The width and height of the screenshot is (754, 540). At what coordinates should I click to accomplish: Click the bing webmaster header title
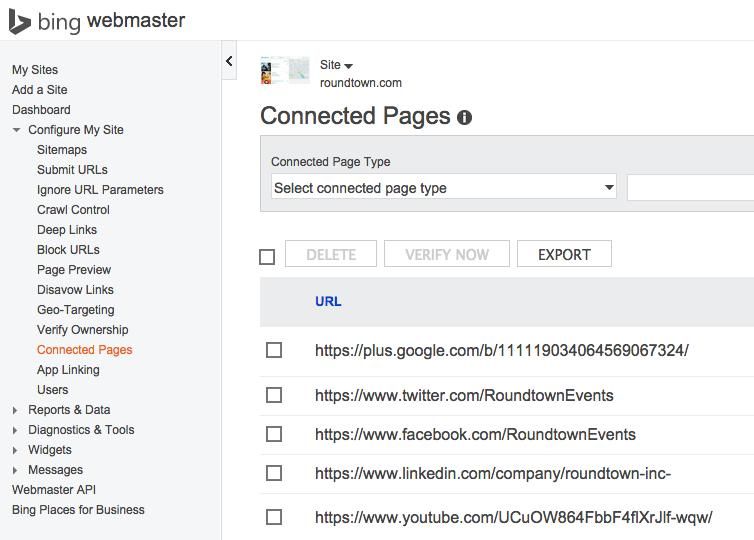(111, 22)
